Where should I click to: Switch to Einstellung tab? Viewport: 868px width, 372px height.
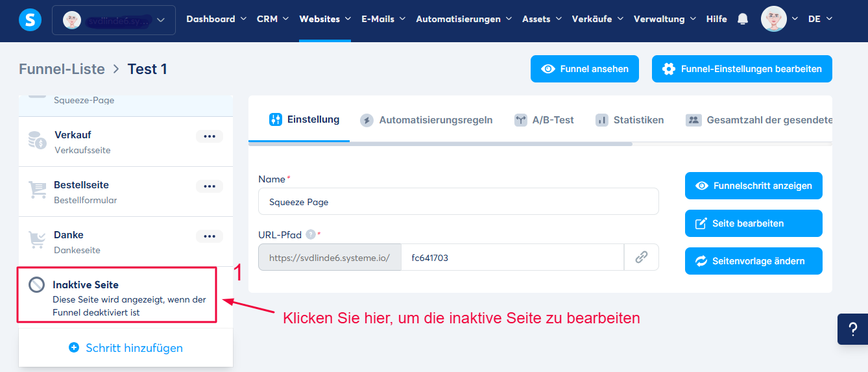304,119
